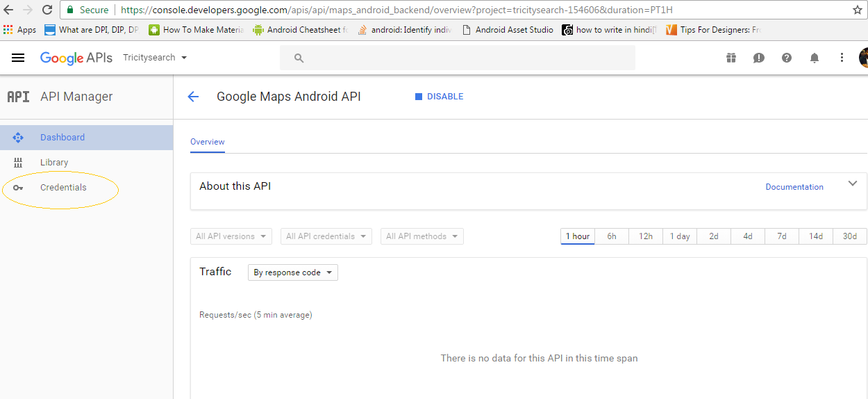This screenshot has height=399, width=868.
Task: Select the 6h time range
Action: tap(612, 236)
